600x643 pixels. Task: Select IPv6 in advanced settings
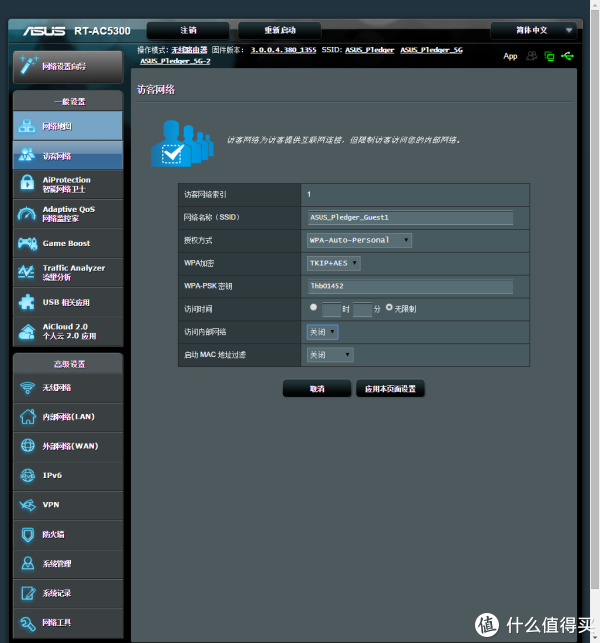pos(68,475)
